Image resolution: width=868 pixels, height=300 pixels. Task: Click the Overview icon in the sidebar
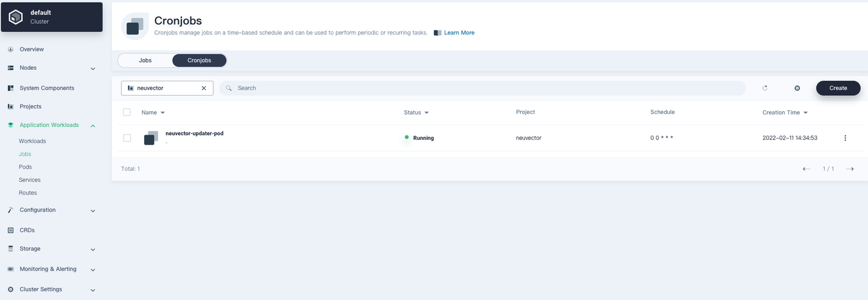(x=11, y=49)
